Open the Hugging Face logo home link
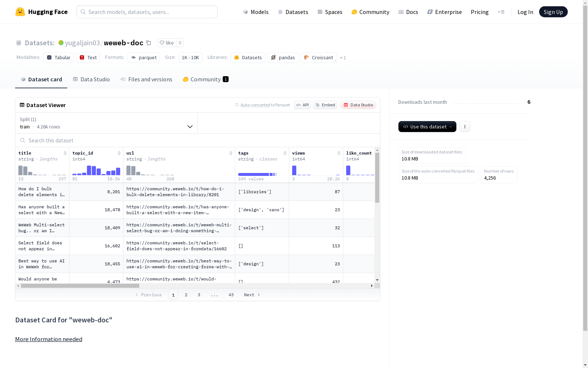588x368 pixels. [x=42, y=12]
